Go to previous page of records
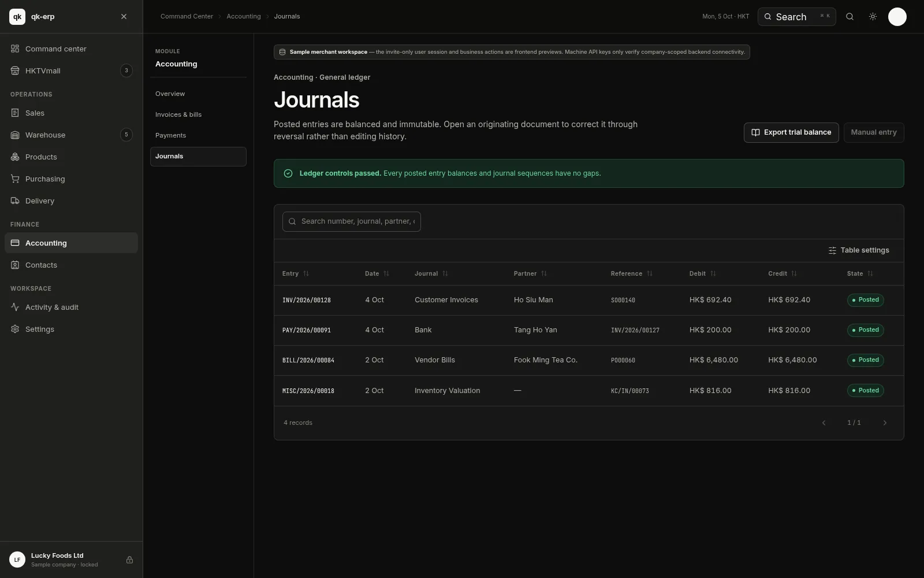The height and width of the screenshot is (578, 924). 824,423
